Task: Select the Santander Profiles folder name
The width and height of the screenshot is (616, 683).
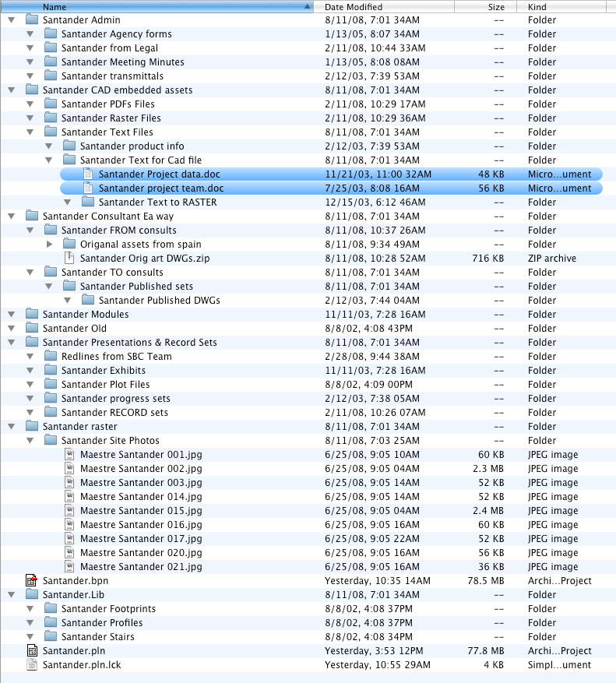Action: 101,622
